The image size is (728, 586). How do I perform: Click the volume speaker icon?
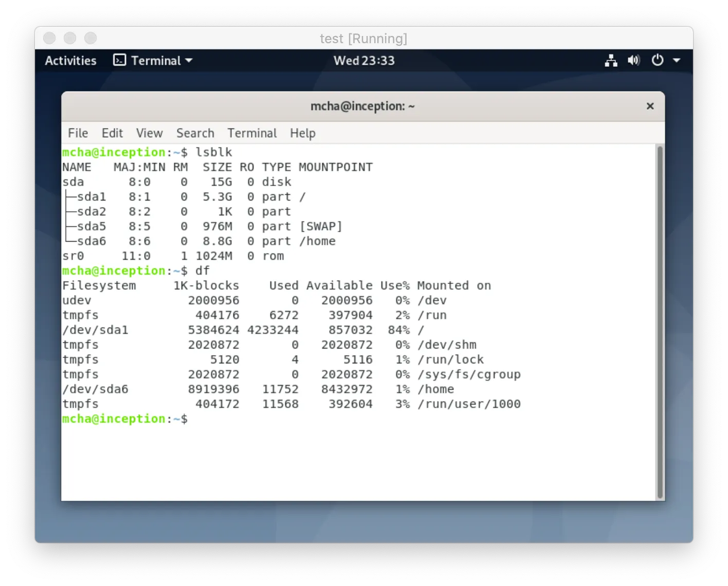[633, 61]
